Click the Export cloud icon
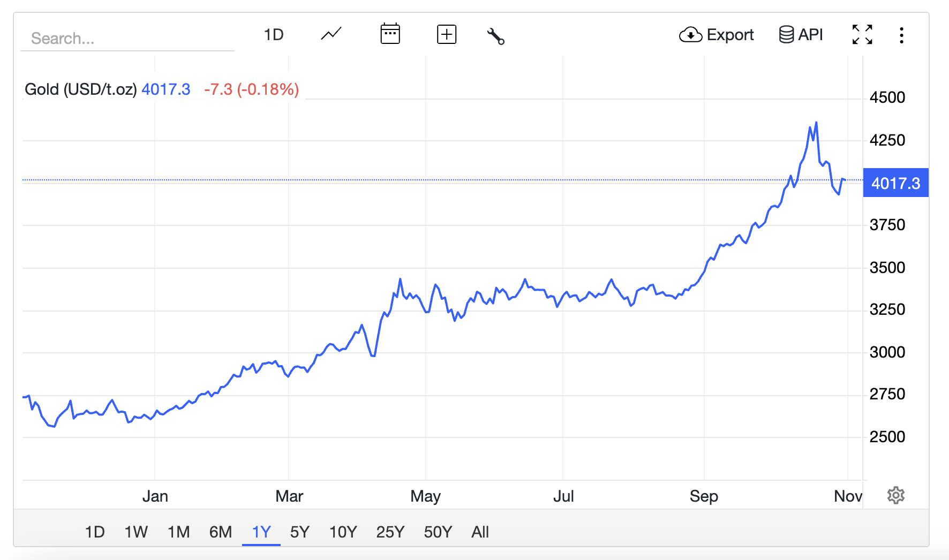This screenshot has height=560, width=949. click(x=691, y=34)
